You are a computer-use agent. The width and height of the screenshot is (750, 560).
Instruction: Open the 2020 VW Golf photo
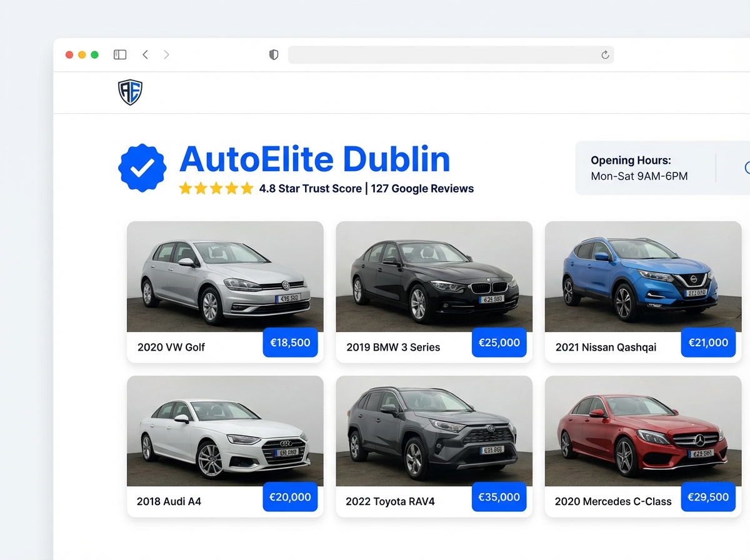225,276
